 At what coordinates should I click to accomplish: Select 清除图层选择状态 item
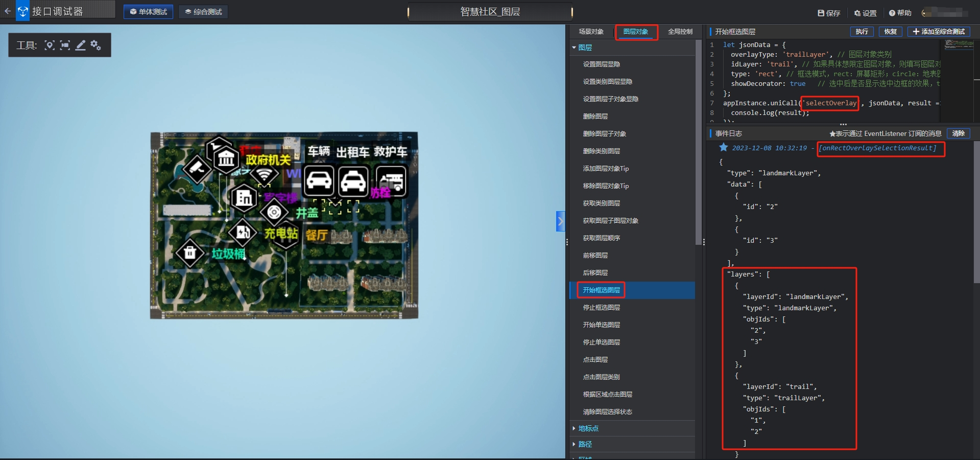coord(632,412)
